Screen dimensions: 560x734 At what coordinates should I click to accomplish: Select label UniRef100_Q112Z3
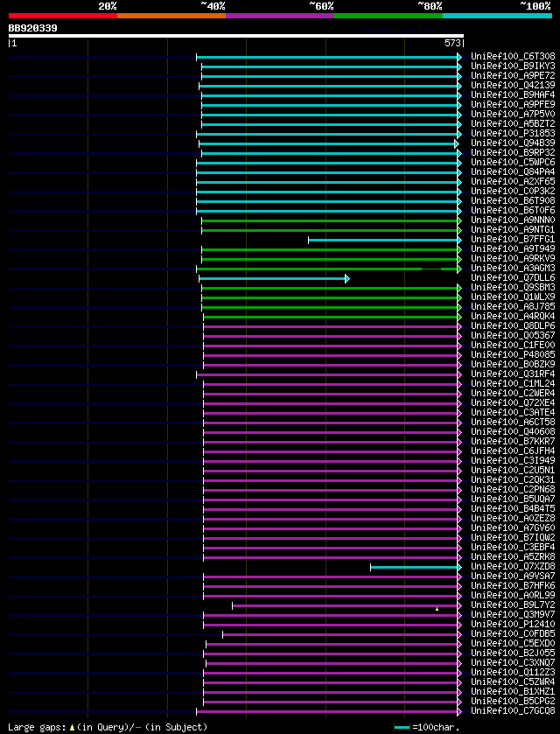click(513, 672)
